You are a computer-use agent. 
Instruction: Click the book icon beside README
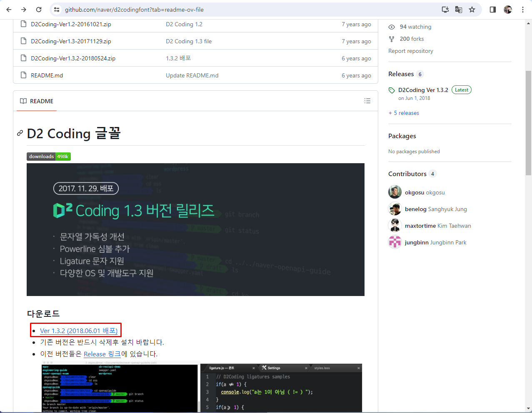(x=23, y=101)
